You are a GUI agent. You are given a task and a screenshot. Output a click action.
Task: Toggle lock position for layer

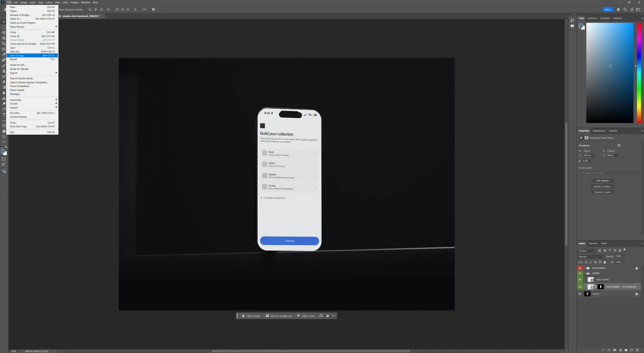[x=595, y=262]
